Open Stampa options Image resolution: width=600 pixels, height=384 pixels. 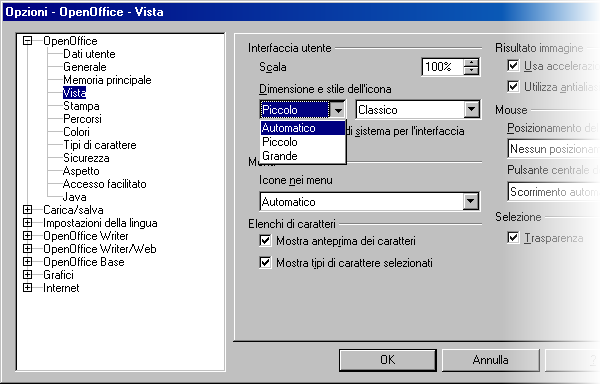[x=81, y=106]
